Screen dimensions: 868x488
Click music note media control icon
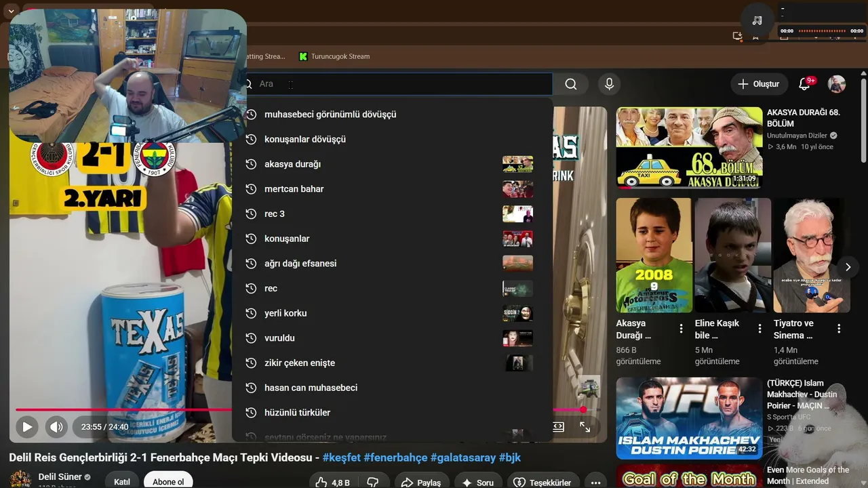click(757, 20)
